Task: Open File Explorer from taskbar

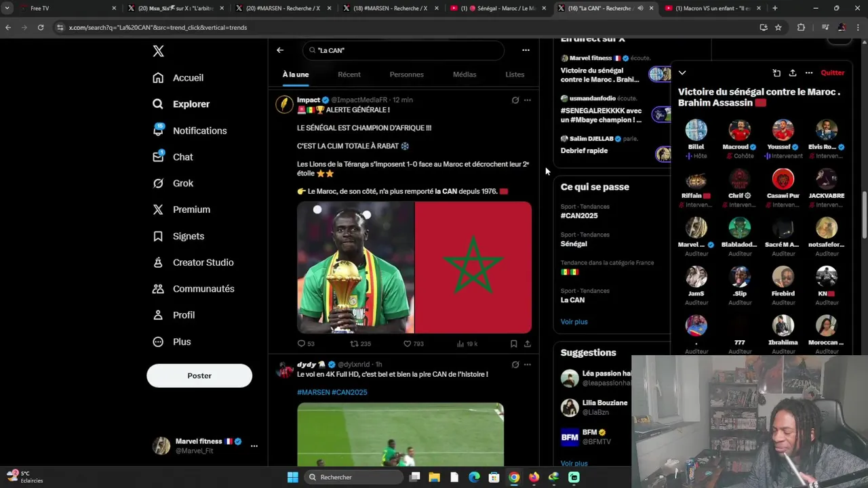Action: click(435, 477)
